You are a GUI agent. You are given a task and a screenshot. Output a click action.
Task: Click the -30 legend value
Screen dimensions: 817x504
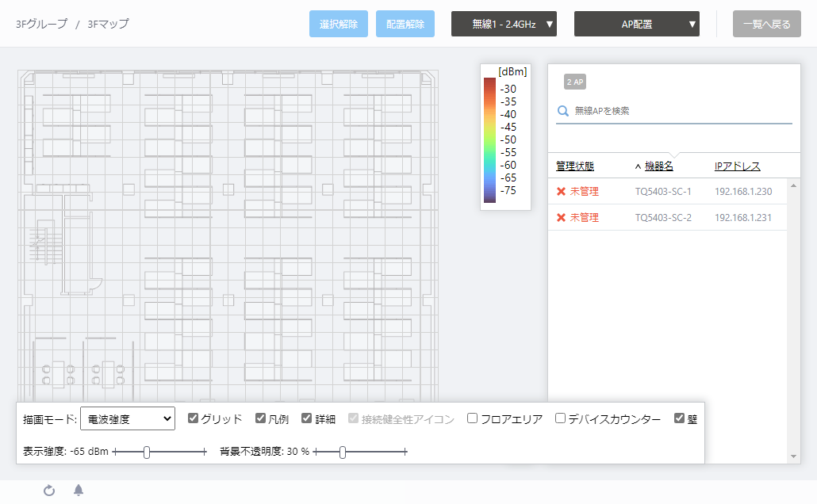508,89
